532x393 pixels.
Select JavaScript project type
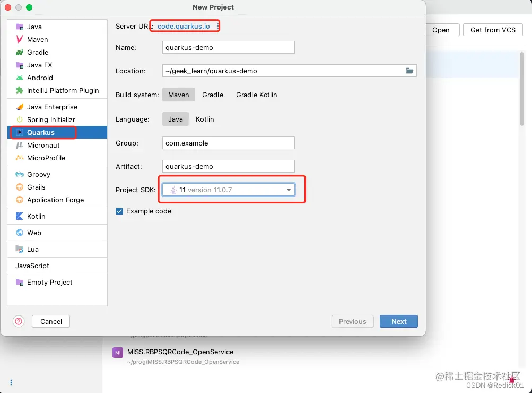tap(57, 266)
